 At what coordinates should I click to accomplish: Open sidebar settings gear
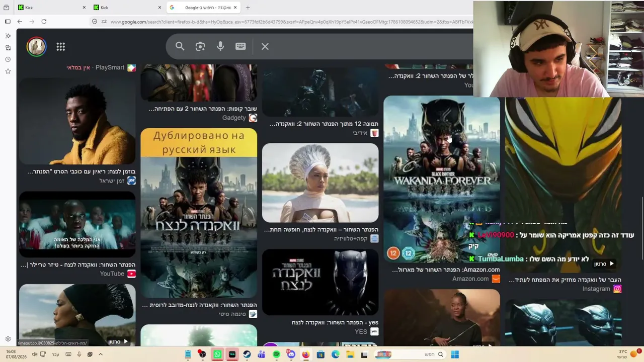(x=8, y=339)
